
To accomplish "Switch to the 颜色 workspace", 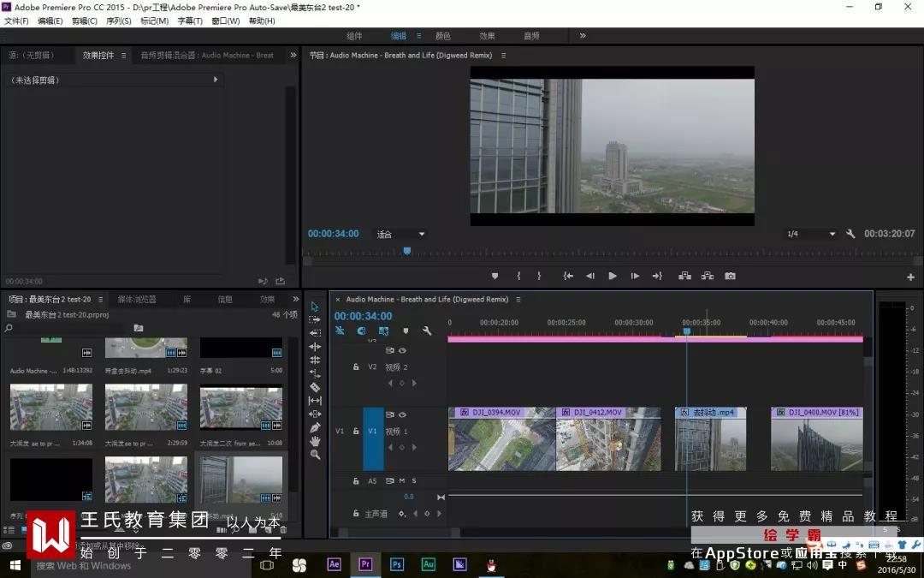I will pyautogui.click(x=442, y=36).
